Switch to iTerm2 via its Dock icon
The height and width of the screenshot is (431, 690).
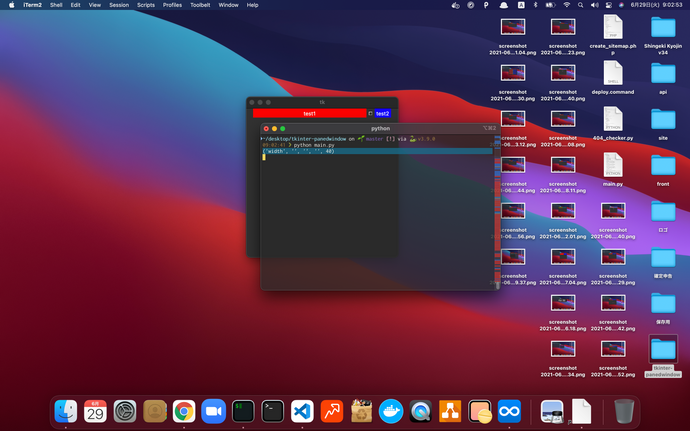click(x=243, y=411)
